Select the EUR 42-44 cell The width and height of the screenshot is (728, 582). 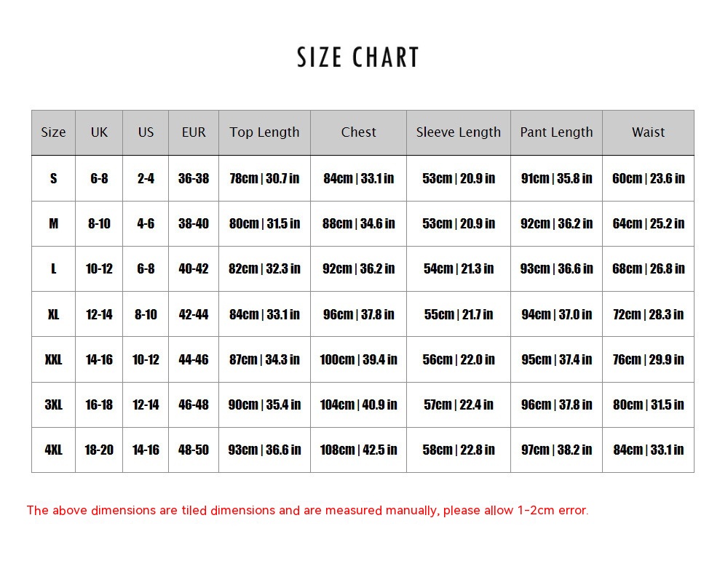click(x=194, y=314)
